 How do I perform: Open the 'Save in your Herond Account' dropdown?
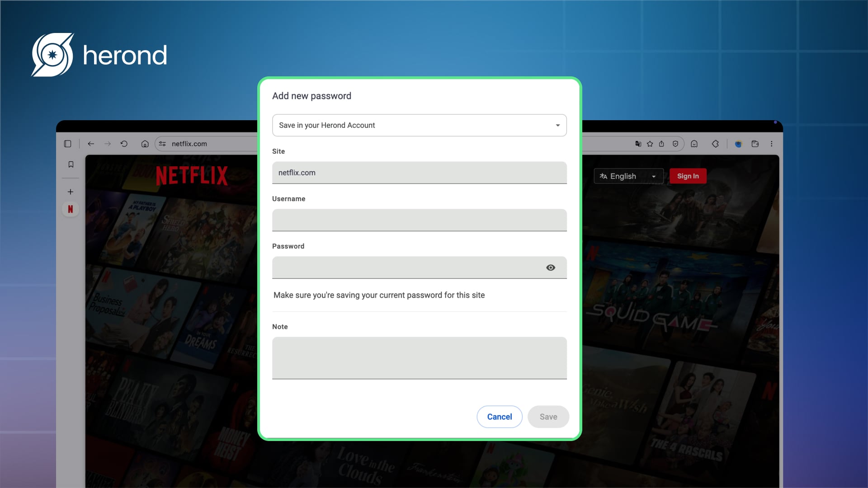(x=419, y=125)
